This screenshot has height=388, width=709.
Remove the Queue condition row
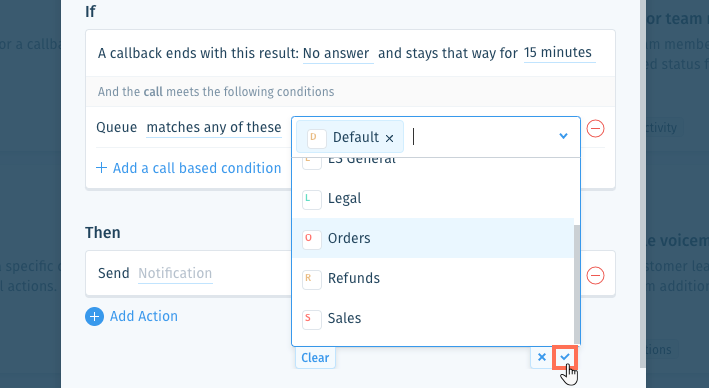tap(596, 128)
